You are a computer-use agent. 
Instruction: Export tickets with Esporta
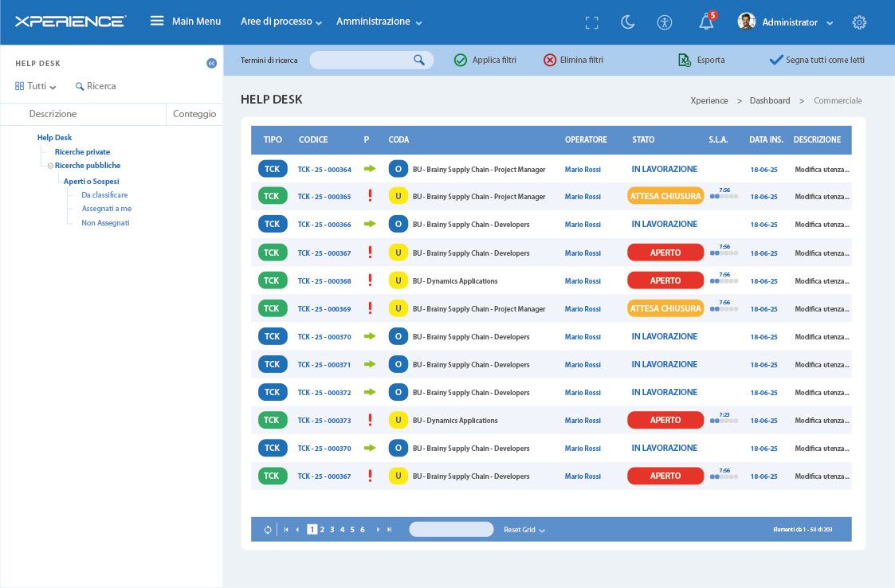(701, 60)
